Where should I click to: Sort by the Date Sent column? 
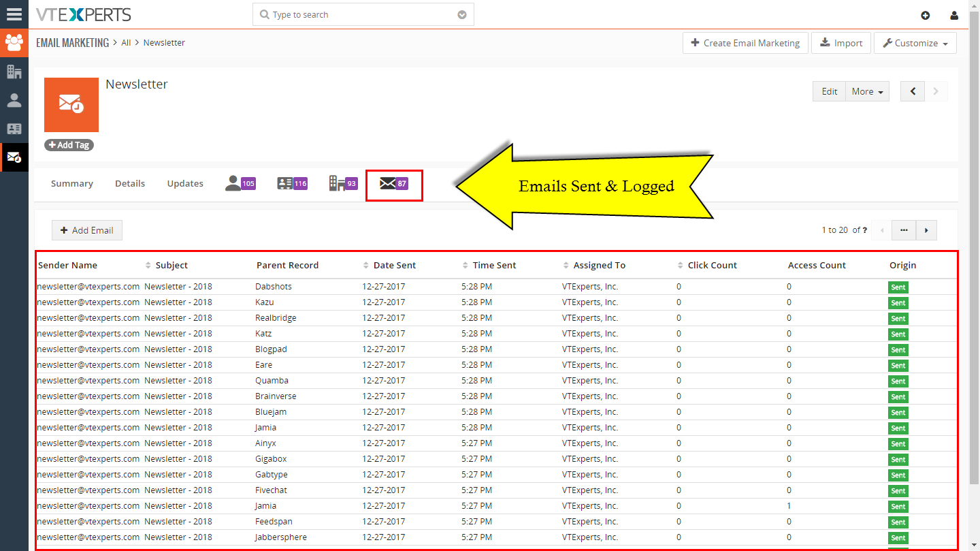[x=395, y=265]
